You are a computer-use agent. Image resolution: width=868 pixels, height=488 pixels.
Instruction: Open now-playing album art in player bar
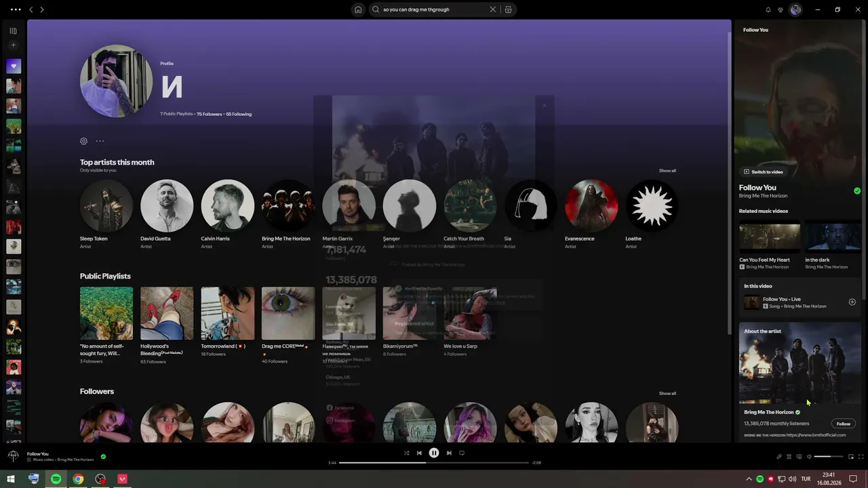coord(14,456)
